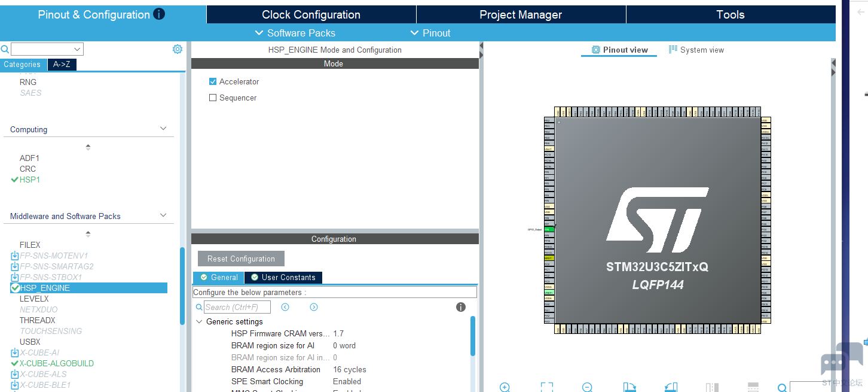Viewport: 868px width, 392px height.
Task: Click the BRAM Access Arbitration value
Action: click(x=350, y=369)
